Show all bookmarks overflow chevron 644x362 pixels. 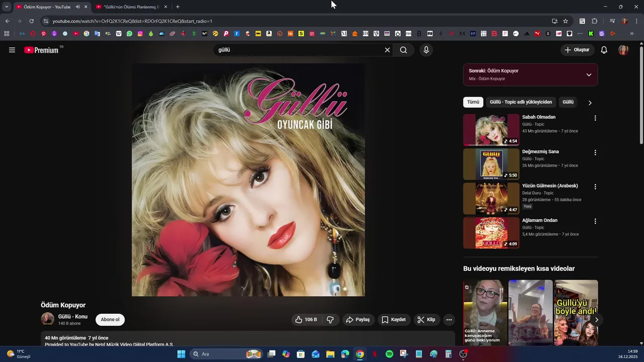coord(632,34)
